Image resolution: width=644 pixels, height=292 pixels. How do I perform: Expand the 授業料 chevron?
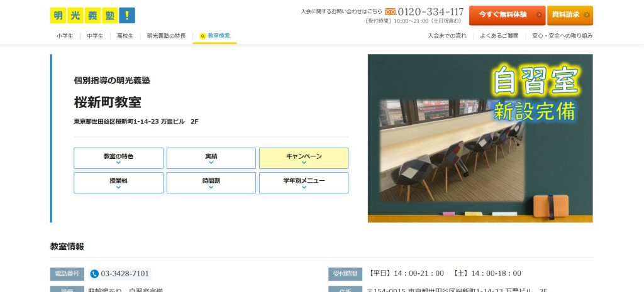(118, 187)
